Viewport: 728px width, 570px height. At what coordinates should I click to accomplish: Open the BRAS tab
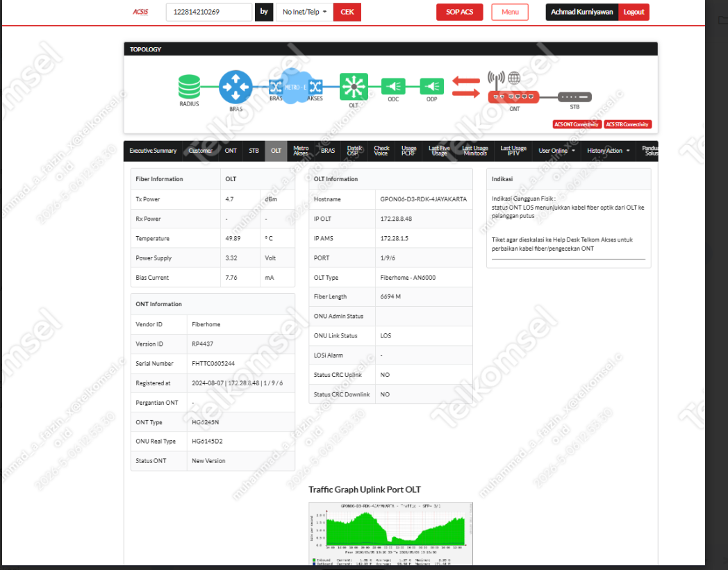tap(328, 151)
